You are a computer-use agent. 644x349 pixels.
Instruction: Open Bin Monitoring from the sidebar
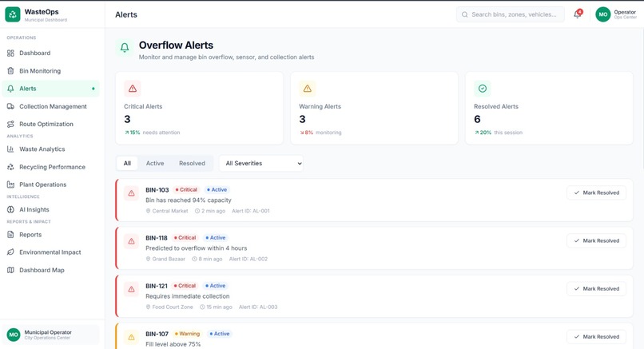[x=51, y=70]
